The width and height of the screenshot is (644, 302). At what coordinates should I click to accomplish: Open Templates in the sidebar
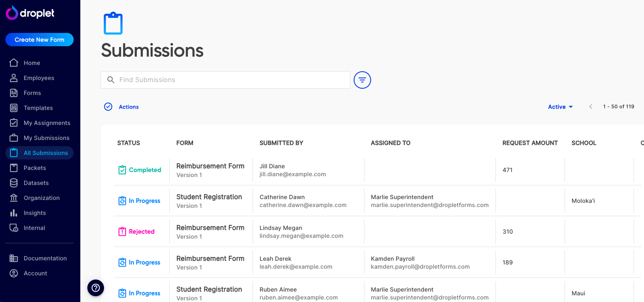coord(40,108)
